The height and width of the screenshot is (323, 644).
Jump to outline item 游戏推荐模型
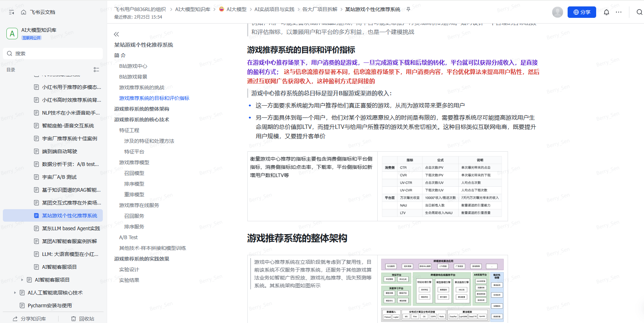(134, 162)
